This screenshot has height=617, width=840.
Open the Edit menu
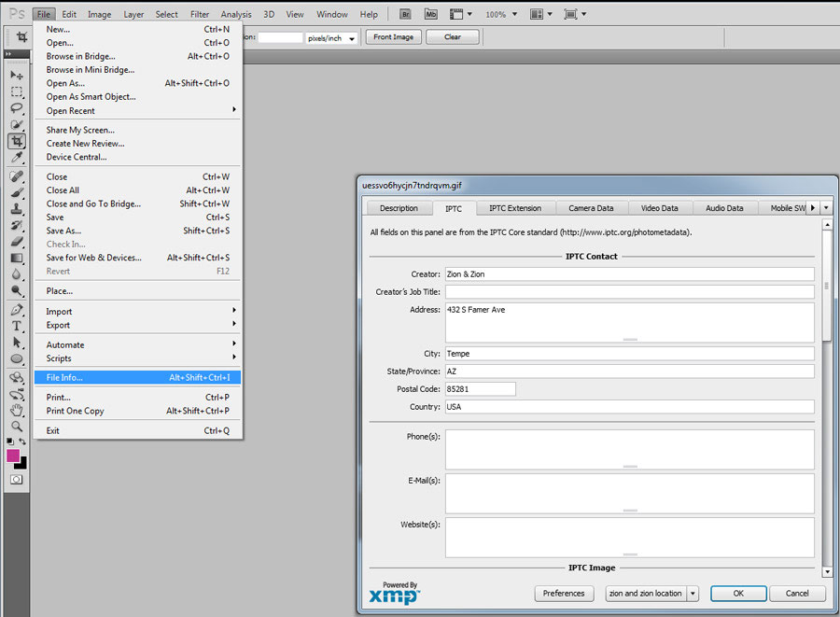pyautogui.click(x=69, y=14)
